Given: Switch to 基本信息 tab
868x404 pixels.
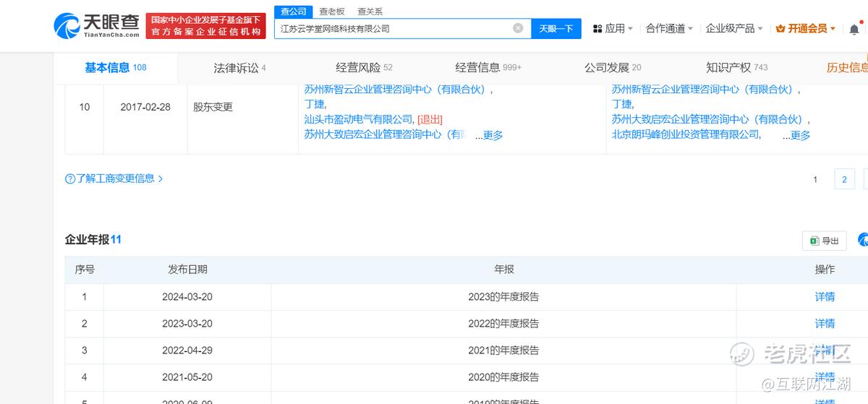Looking at the screenshot, I should (116, 67).
